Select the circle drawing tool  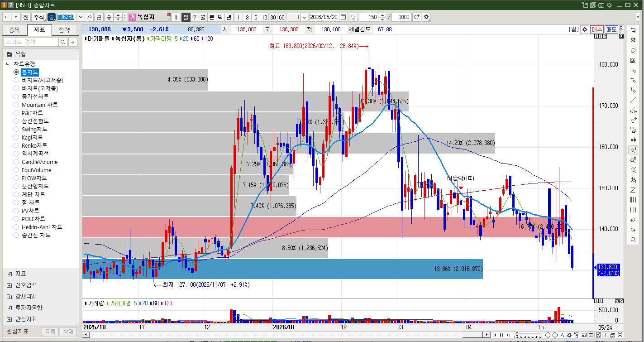(633, 50)
